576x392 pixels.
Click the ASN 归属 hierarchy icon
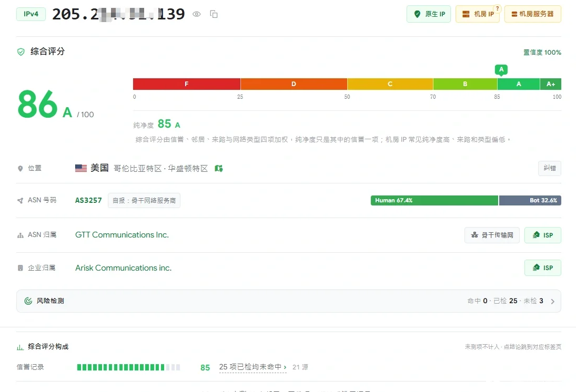[x=20, y=235]
